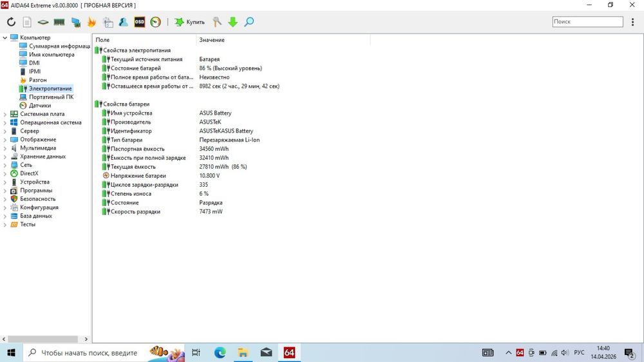This screenshot has width=644, height=362.
Task: Open the Windows Start button
Action: [11, 352]
